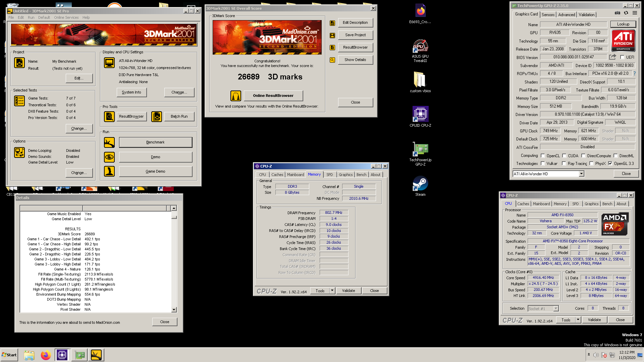Click the taskbar clock
Screen dimensions: 644x362
627,355
